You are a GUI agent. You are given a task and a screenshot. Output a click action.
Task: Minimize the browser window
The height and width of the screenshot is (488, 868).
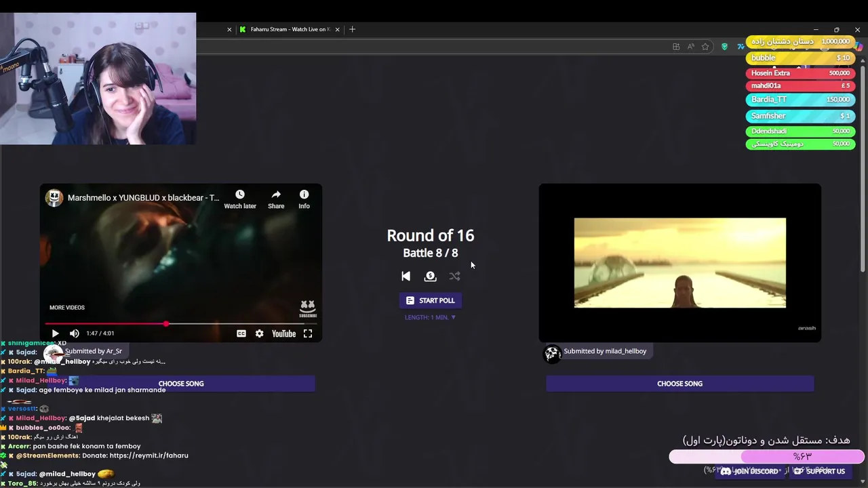click(x=815, y=30)
